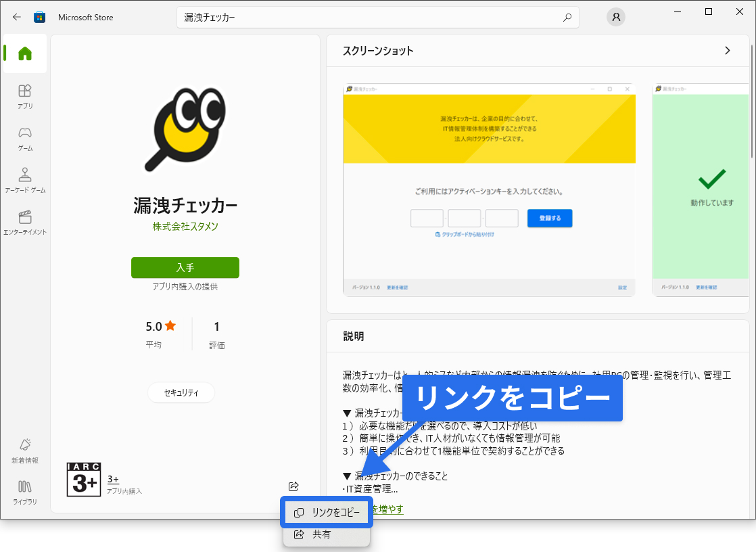This screenshot has height=552, width=756.
Task: Open the 新着情報 sidebar item
Action: coord(25,451)
